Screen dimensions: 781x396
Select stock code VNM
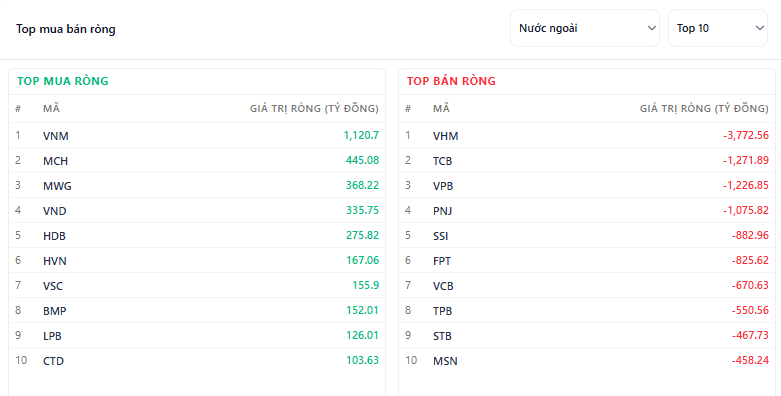click(x=56, y=136)
